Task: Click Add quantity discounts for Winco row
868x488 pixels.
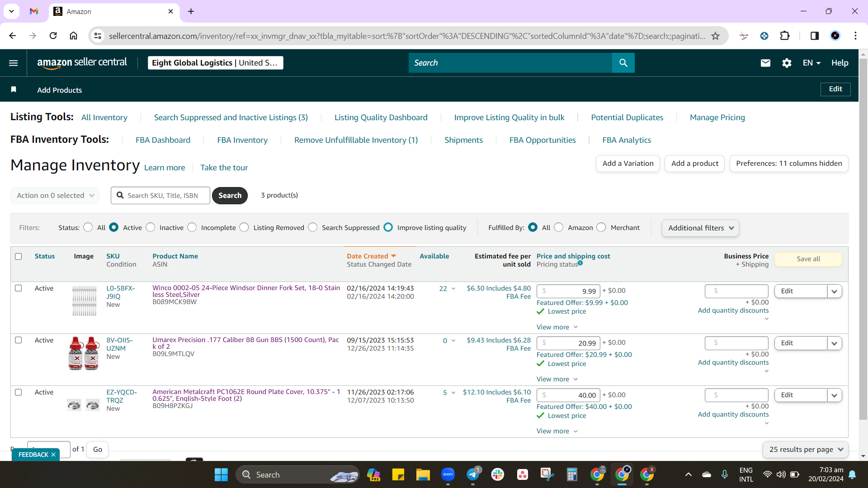Action: 733,310
